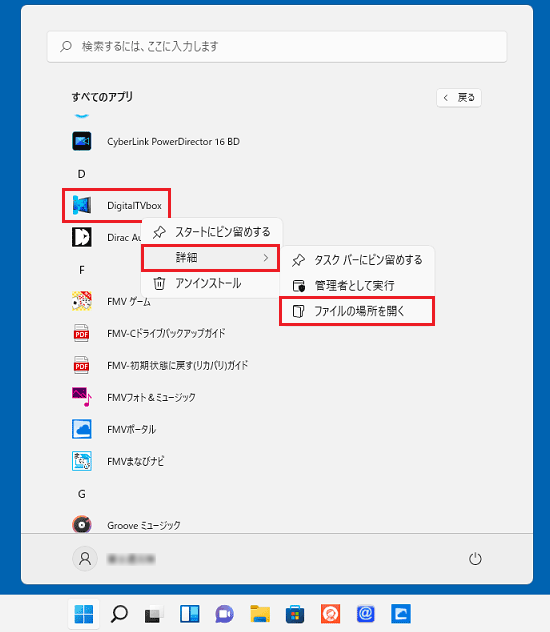
Task: Click the user account avatar icon
Action: pyautogui.click(x=85, y=559)
